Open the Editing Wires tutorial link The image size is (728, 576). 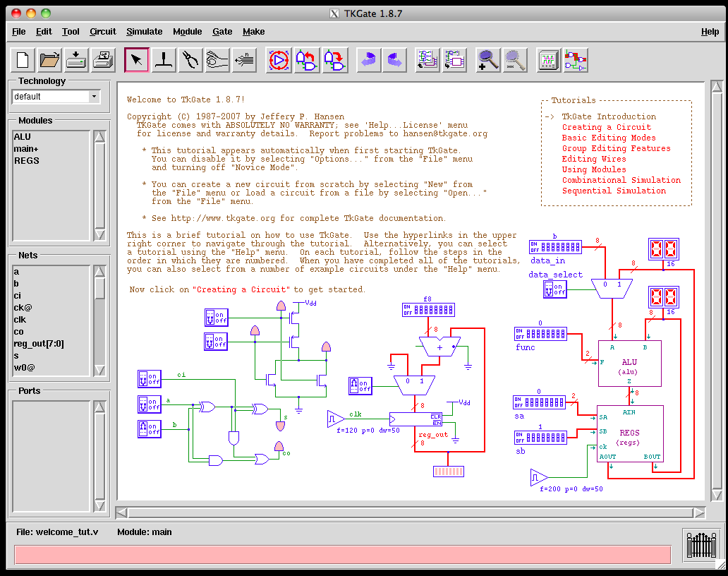point(594,160)
